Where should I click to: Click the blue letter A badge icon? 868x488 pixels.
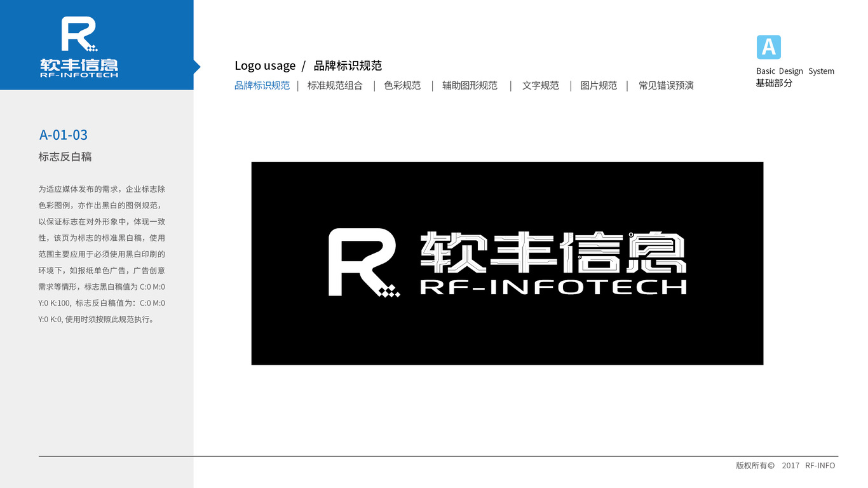click(x=768, y=48)
